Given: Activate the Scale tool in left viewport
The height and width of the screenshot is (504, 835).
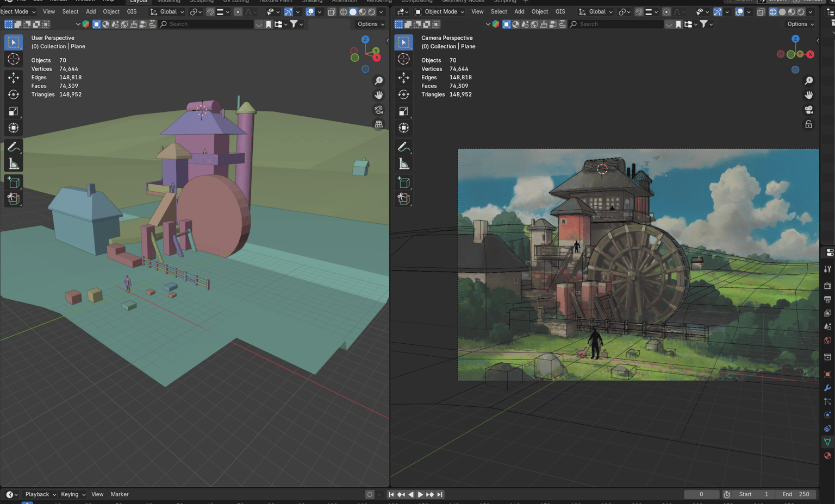Looking at the screenshot, I should (x=14, y=111).
